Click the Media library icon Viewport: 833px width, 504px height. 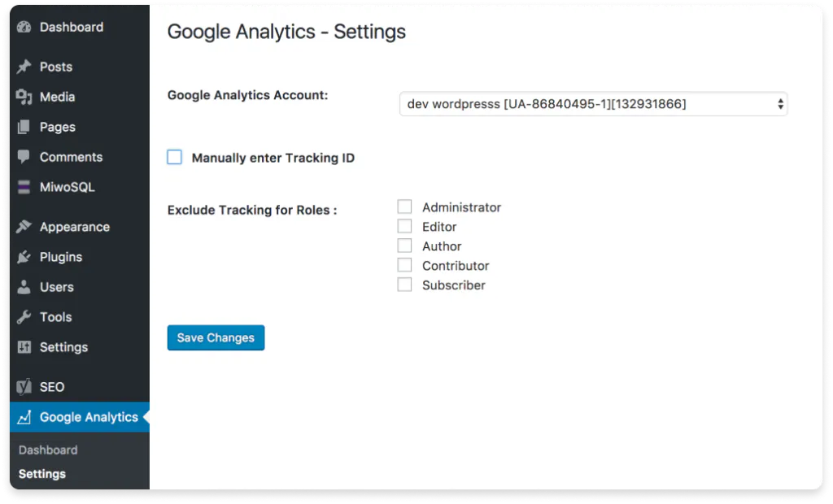24,97
